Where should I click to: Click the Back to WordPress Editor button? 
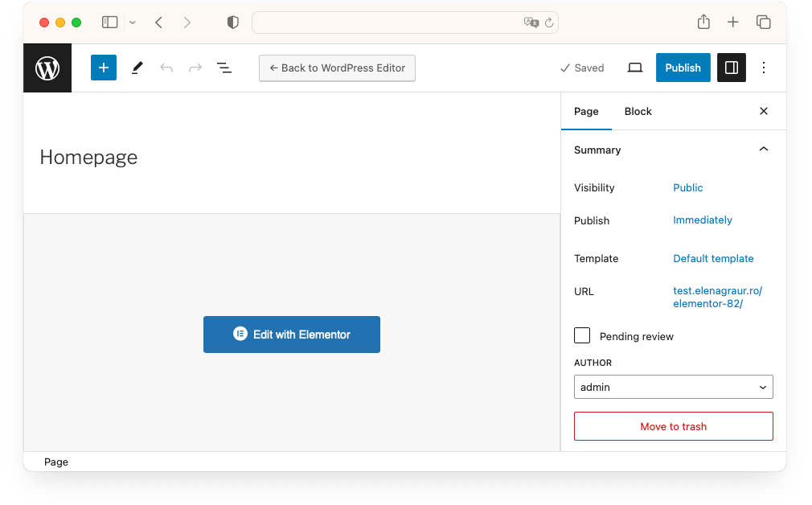(337, 68)
